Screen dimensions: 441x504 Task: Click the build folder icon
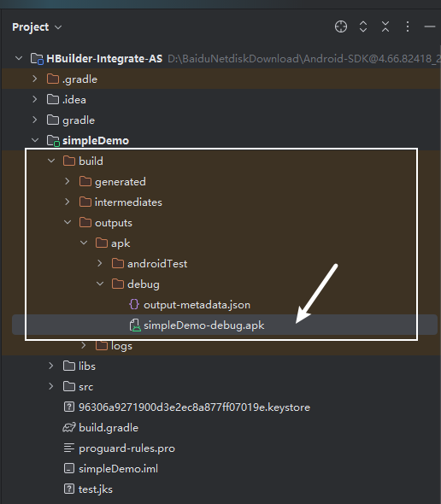tap(69, 161)
